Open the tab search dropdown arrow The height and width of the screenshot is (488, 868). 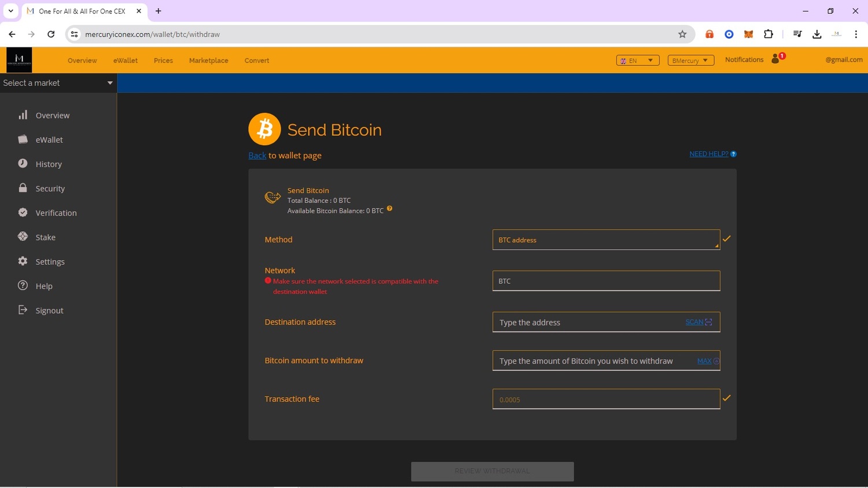[x=10, y=11]
